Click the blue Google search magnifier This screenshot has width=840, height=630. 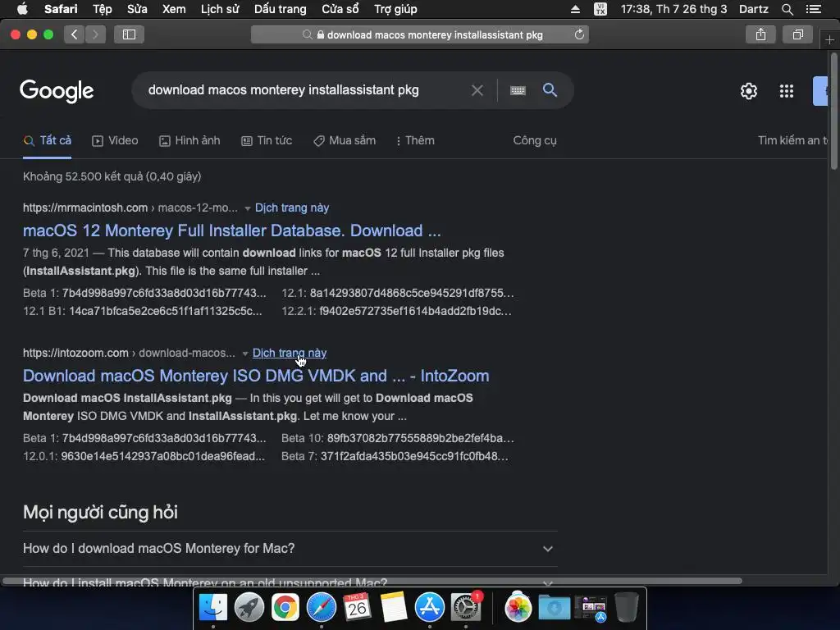point(550,90)
